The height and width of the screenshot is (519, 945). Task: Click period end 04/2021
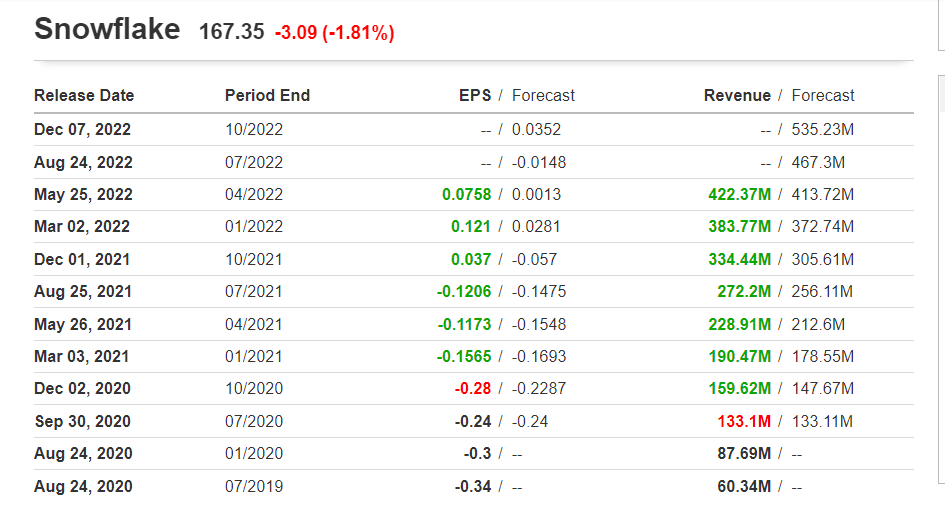pyautogui.click(x=254, y=324)
